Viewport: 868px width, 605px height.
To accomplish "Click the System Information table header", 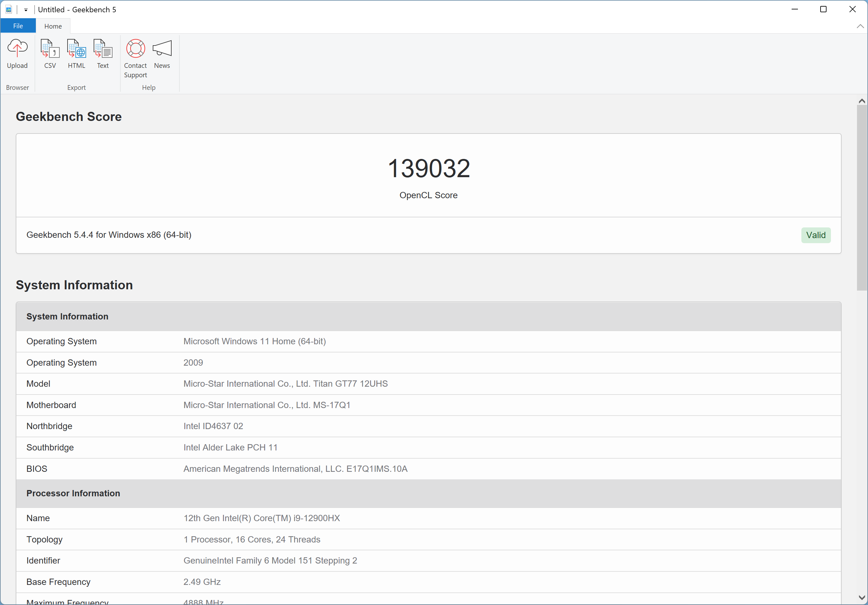I will pos(67,316).
